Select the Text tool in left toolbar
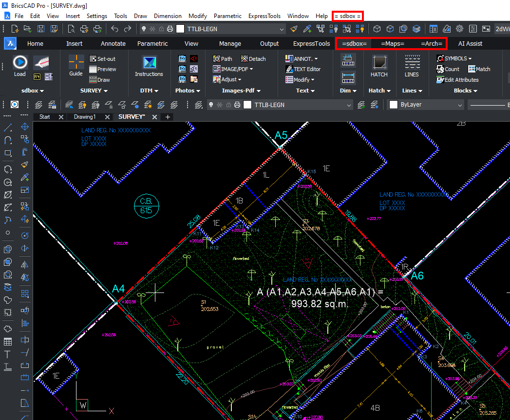Viewport: 510px width, 420px height. click(x=7, y=355)
